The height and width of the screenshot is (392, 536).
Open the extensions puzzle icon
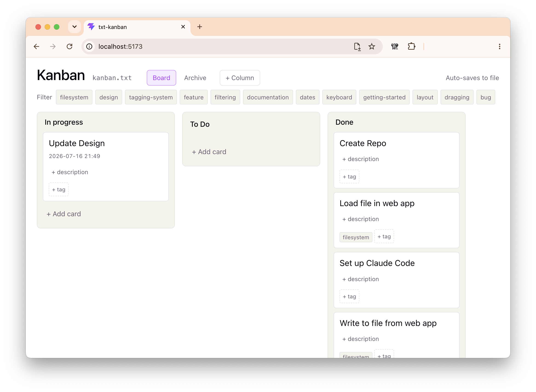tap(411, 46)
